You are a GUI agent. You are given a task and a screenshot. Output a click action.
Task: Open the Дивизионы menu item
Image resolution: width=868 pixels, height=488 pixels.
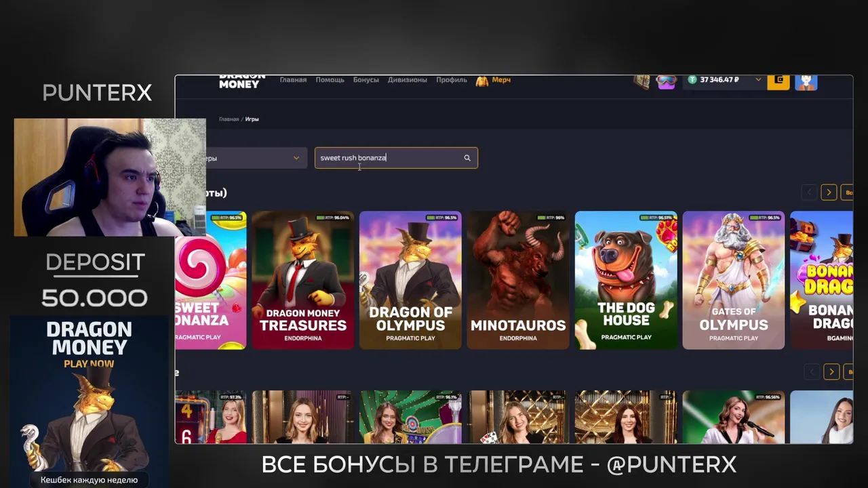(408, 80)
